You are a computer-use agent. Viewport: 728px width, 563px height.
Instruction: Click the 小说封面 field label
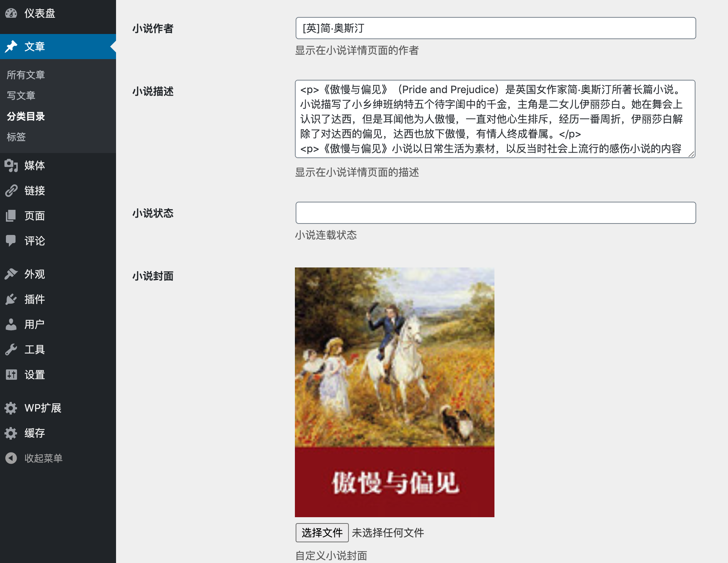click(x=153, y=276)
